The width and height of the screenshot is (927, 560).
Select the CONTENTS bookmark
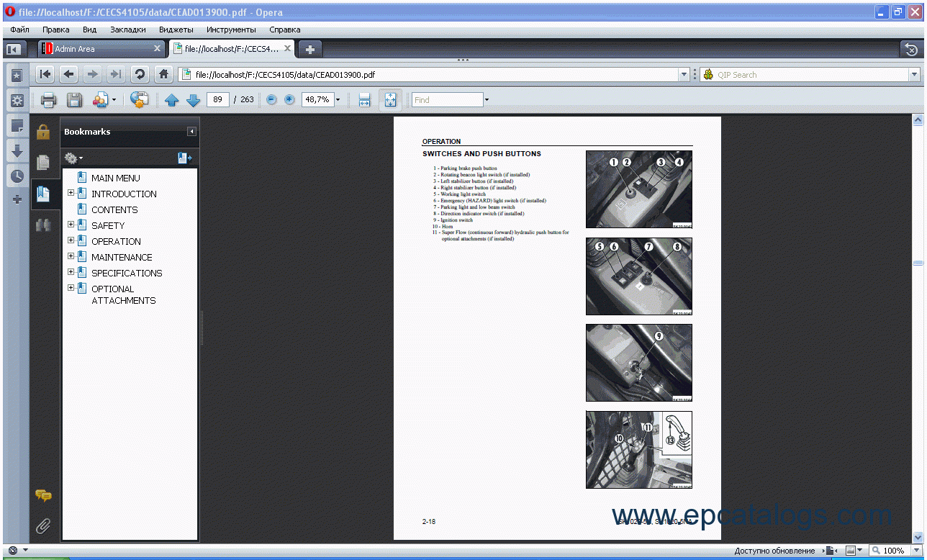(114, 209)
